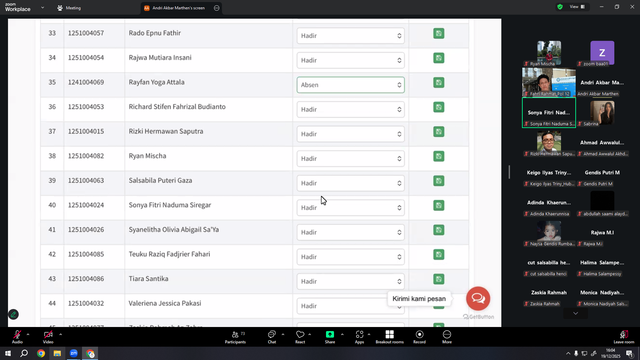Click name Syanelitha Olivia Abigail Sa'Ya

coord(174,229)
